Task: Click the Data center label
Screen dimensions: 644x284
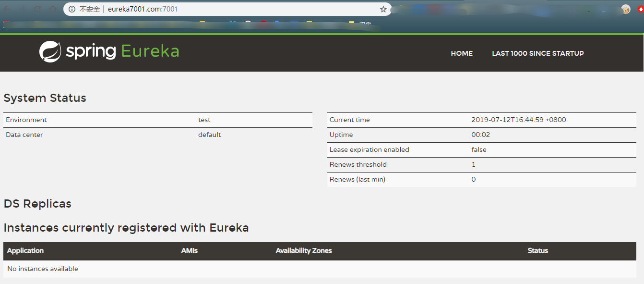Action: tap(24, 135)
